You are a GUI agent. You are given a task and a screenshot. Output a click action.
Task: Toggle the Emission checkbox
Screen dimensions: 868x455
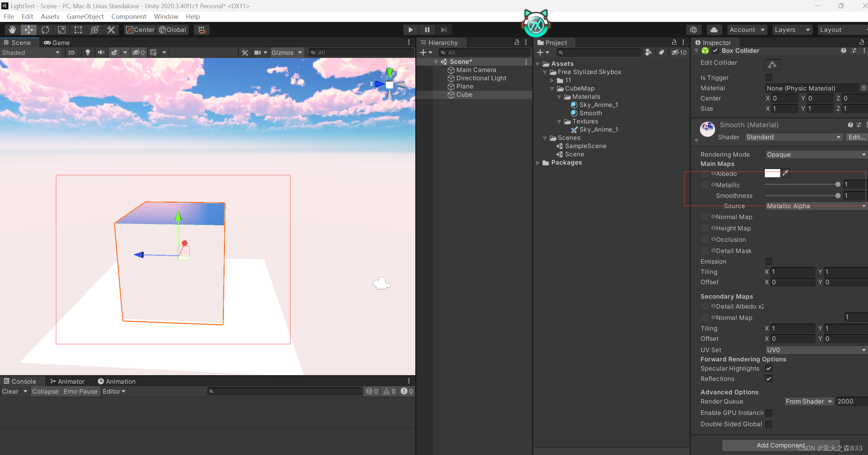pyautogui.click(x=769, y=261)
